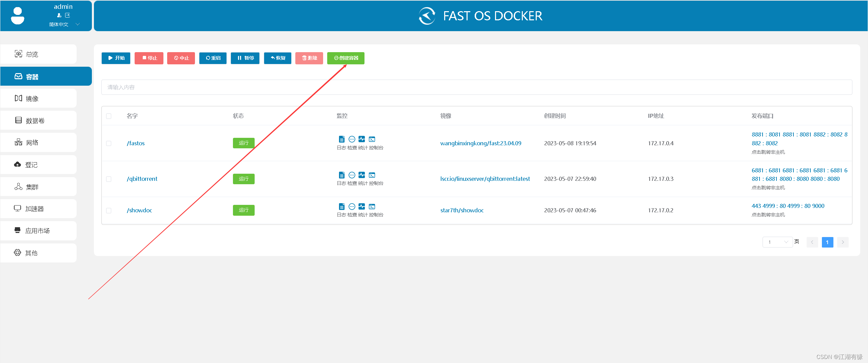
Task: Open the 加速器 accelerator menu
Action: (x=38, y=209)
